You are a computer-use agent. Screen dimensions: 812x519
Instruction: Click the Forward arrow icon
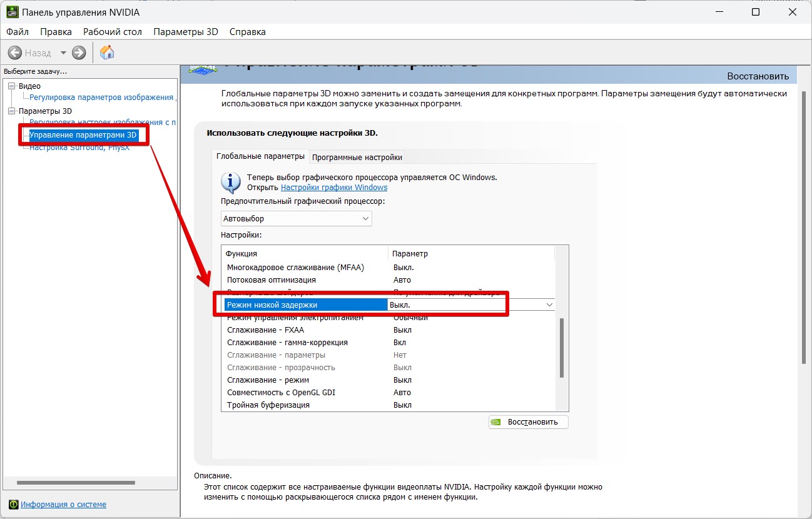coord(79,53)
